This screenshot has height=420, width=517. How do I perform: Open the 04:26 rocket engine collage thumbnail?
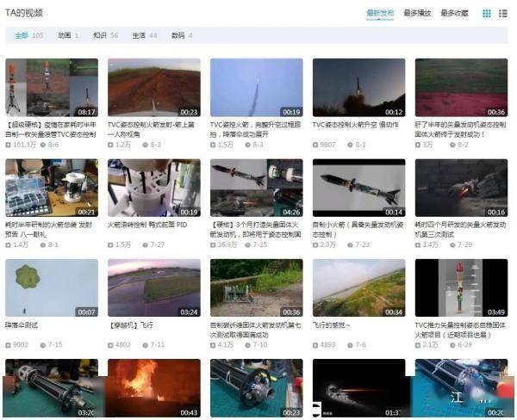tap(257, 188)
